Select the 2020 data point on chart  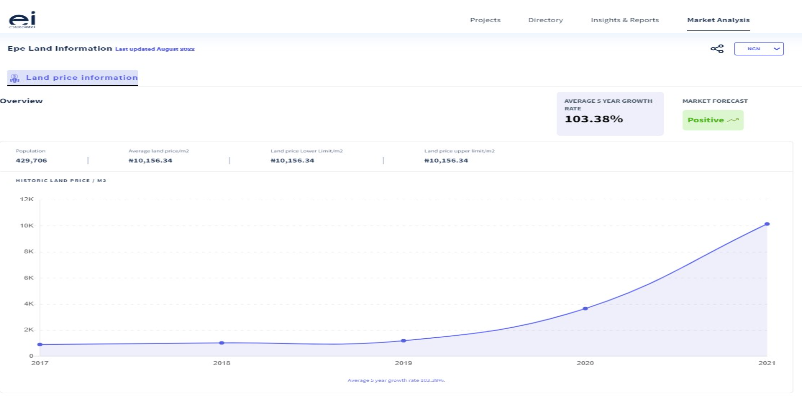pos(585,308)
